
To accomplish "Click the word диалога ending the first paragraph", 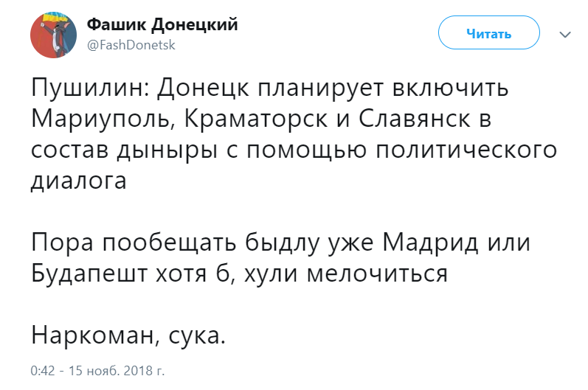I will [x=79, y=182].
